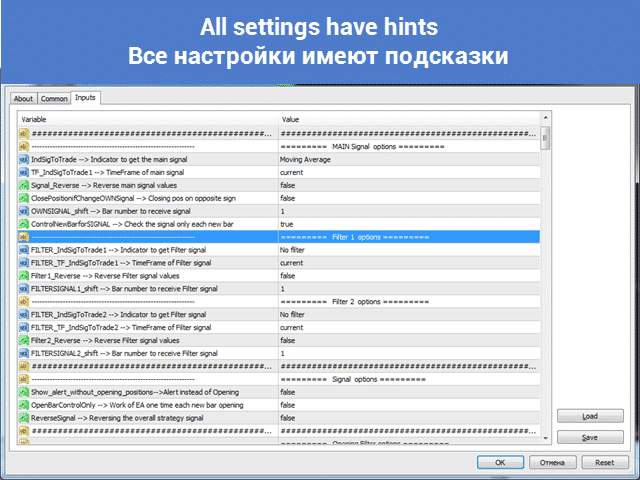Switch to the Common tab
640x480 pixels.
(54, 99)
